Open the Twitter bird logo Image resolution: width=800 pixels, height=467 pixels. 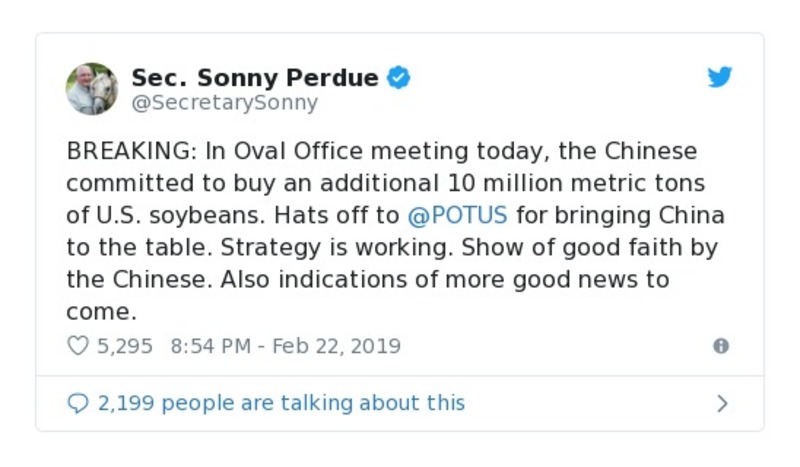[720, 78]
